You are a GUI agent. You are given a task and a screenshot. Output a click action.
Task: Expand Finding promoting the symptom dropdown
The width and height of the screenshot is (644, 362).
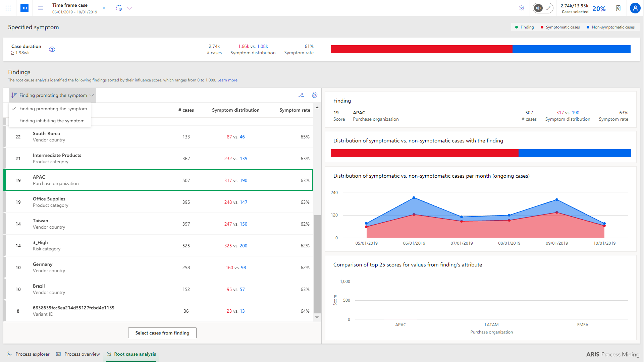point(52,95)
